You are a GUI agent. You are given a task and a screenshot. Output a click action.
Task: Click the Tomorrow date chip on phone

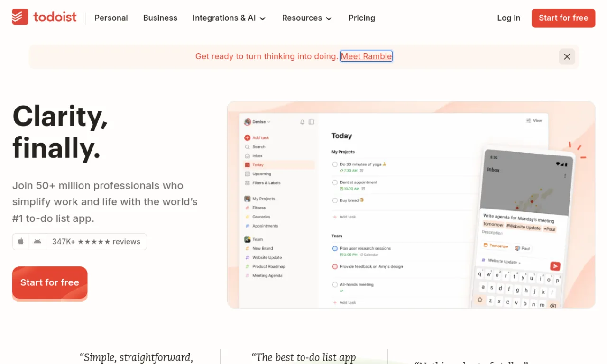[x=496, y=246]
